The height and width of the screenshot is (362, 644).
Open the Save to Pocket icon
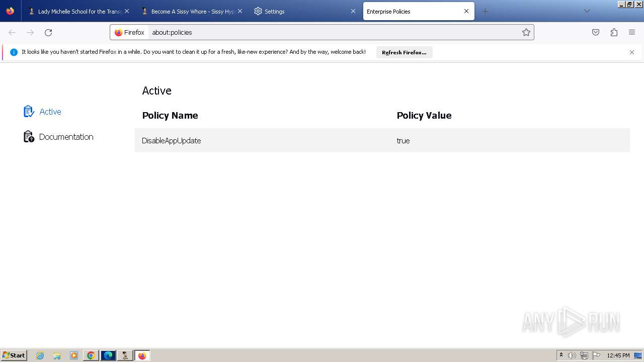click(596, 32)
